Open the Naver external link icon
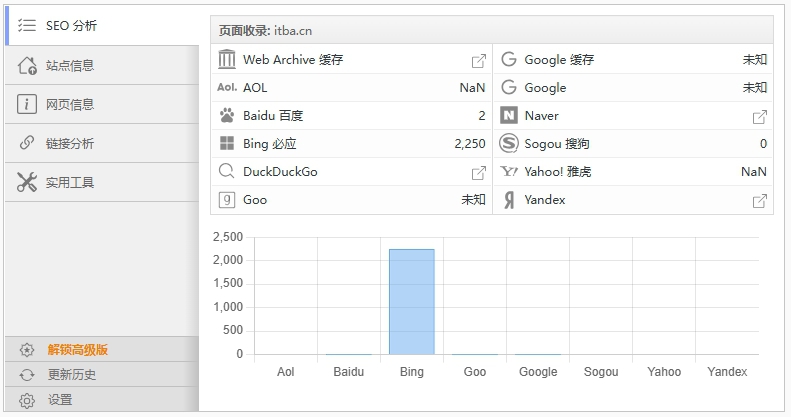791x417 pixels. click(759, 116)
